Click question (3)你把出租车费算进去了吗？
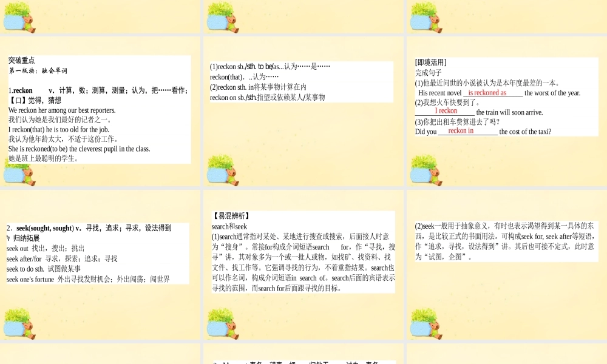This screenshot has height=364, width=607. click(458, 122)
